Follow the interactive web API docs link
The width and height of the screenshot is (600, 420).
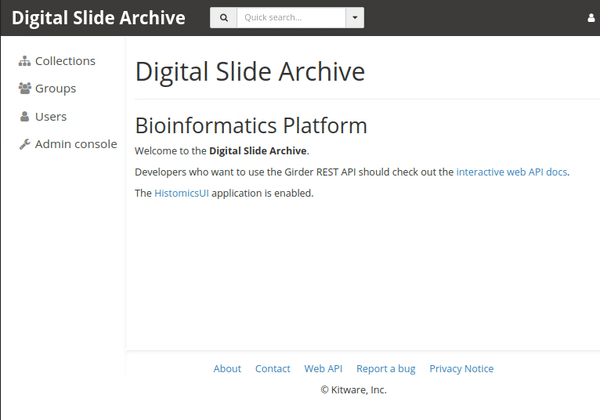point(512,172)
